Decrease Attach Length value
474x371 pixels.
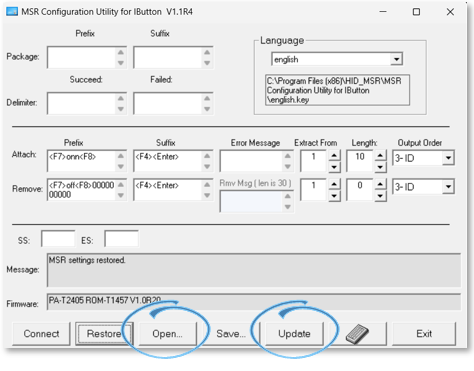point(380,167)
